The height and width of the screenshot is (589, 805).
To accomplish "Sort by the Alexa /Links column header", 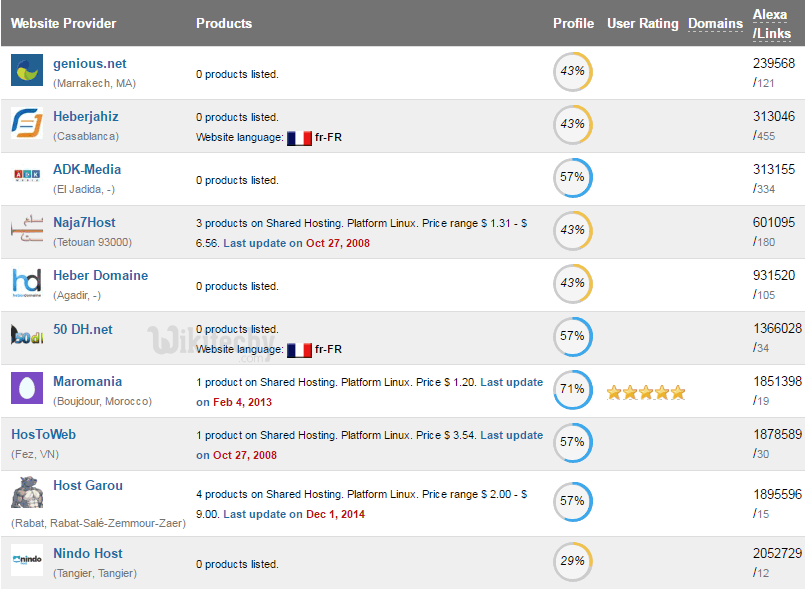I will click(771, 23).
